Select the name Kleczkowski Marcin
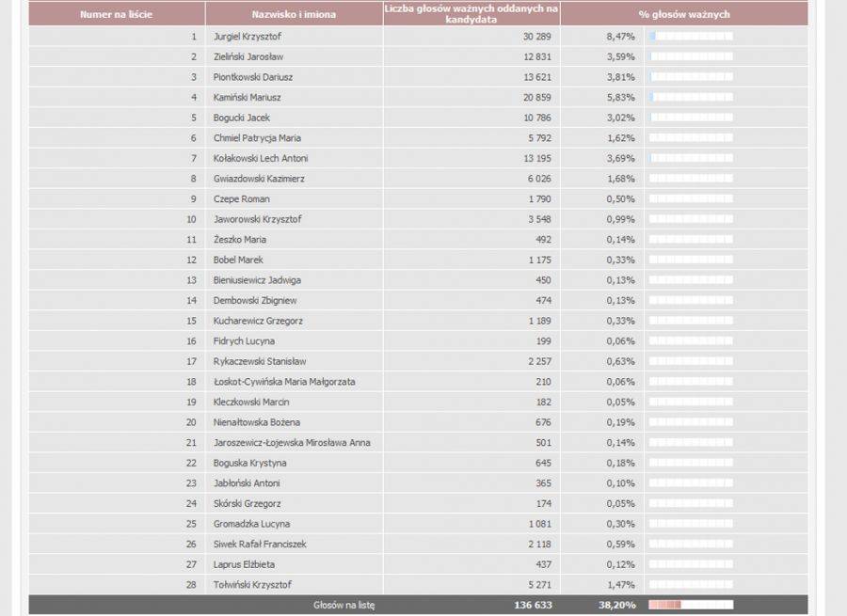 [251, 403]
